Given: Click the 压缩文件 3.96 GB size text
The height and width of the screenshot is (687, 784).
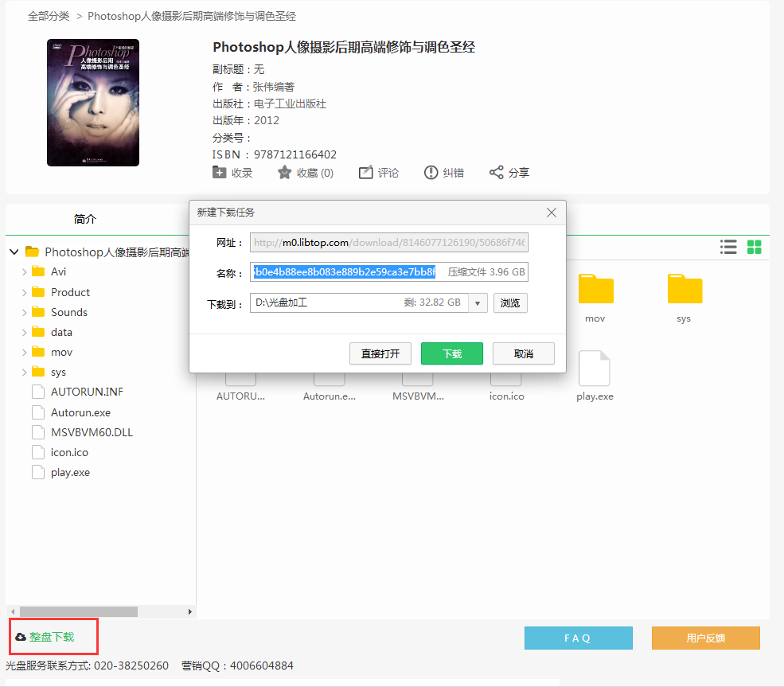Looking at the screenshot, I should click(x=486, y=272).
